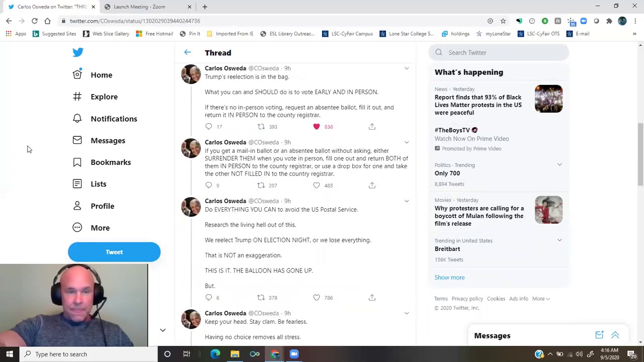Open Notifications in Twitter sidebar

105,119
